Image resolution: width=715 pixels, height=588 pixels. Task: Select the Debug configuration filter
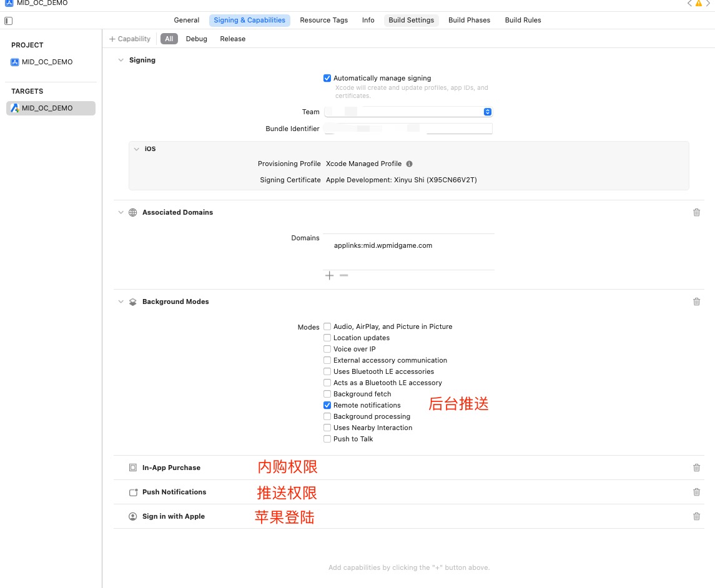tap(197, 39)
